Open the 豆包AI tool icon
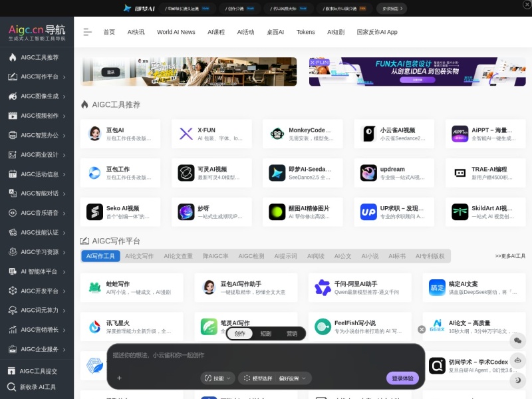 [x=94, y=134]
